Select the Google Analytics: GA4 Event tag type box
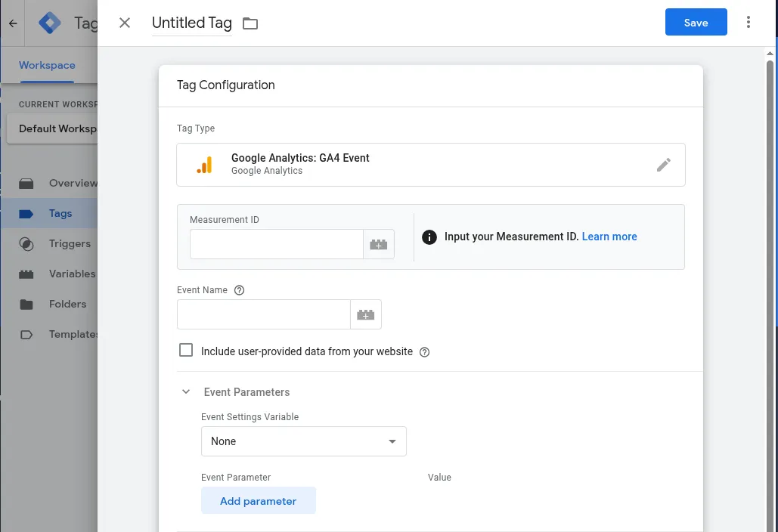Screen dimensions: 778x532 coord(431,165)
